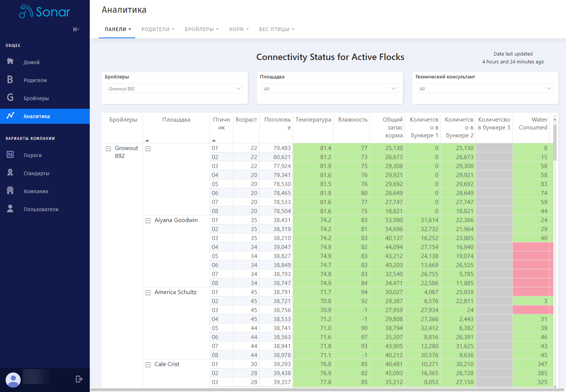566x392 pixels.
Task: Click the America Schultz farm name
Action: [175, 292]
